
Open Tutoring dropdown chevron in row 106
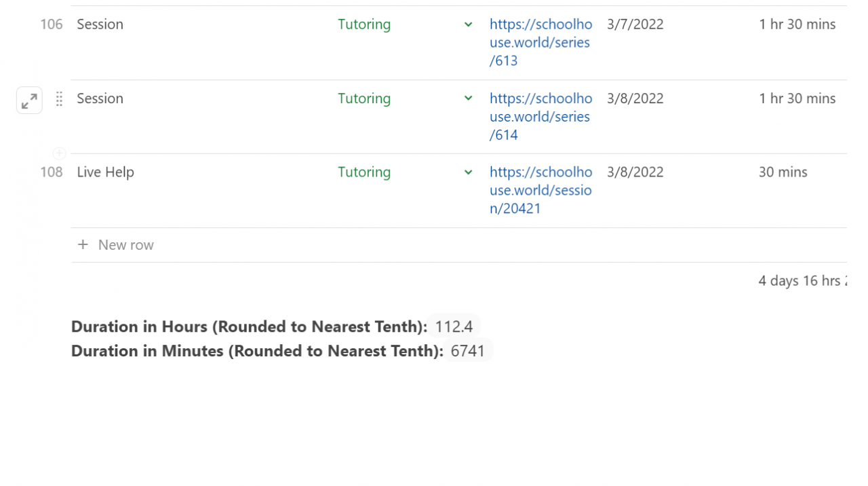click(x=468, y=24)
